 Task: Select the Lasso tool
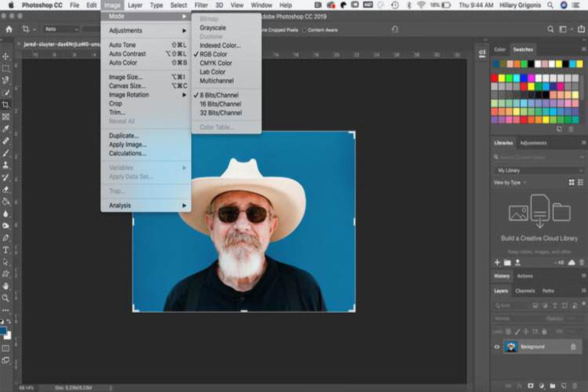click(x=6, y=80)
